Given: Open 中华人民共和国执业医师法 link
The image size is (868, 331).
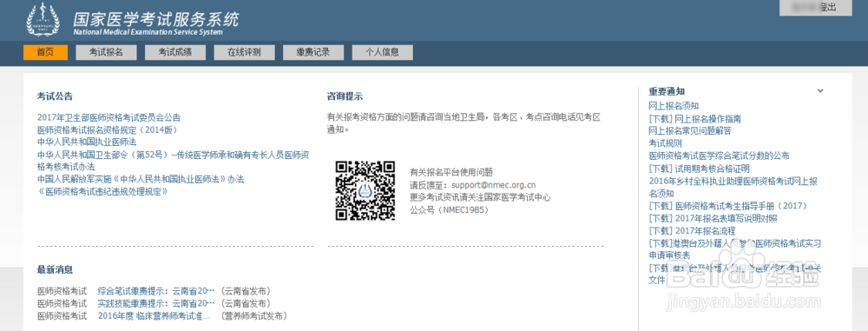Looking at the screenshot, I should coord(87,142).
